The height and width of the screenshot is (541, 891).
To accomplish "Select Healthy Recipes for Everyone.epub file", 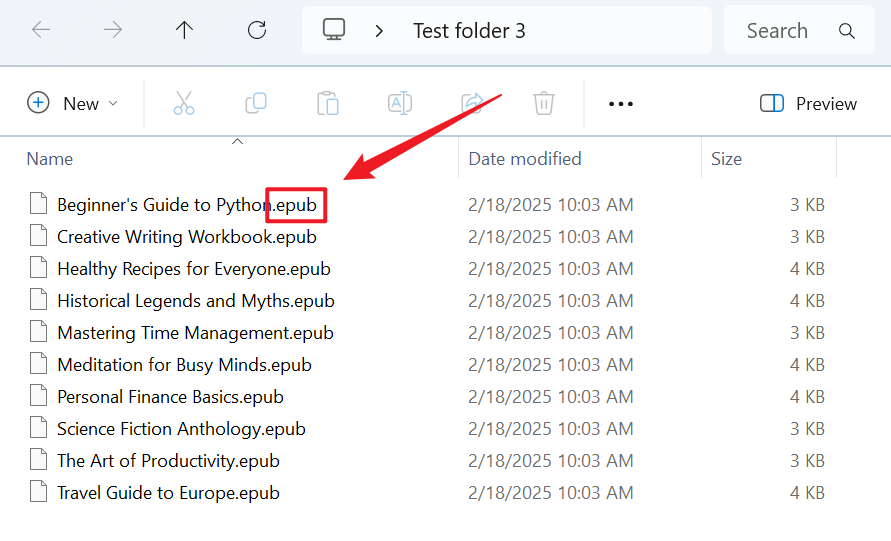I will (x=194, y=269).
